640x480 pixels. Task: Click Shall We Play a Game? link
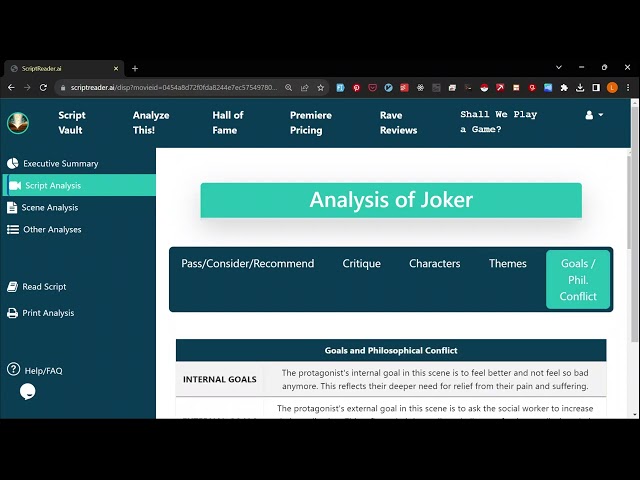click(498, 122)
